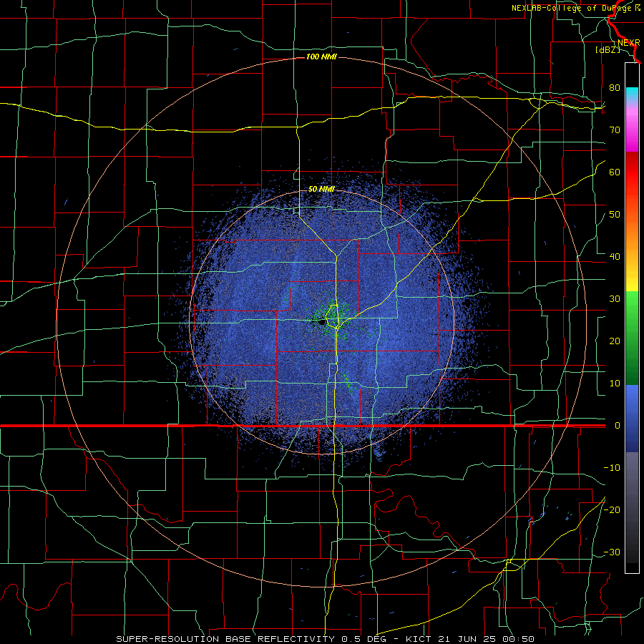Click the "10" value on dBZ scale

(x=615, y=384)
